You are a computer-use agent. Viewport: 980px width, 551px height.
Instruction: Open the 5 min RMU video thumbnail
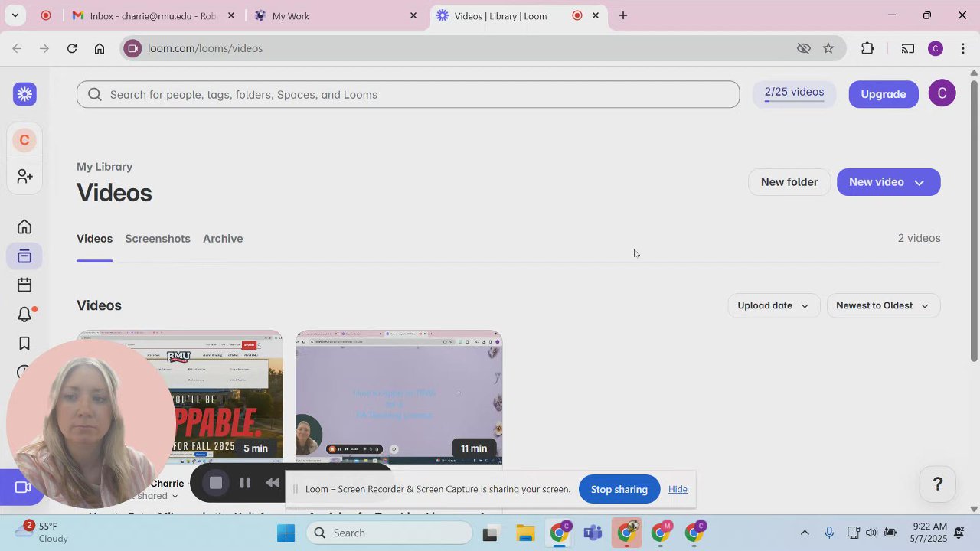[180, 397]
